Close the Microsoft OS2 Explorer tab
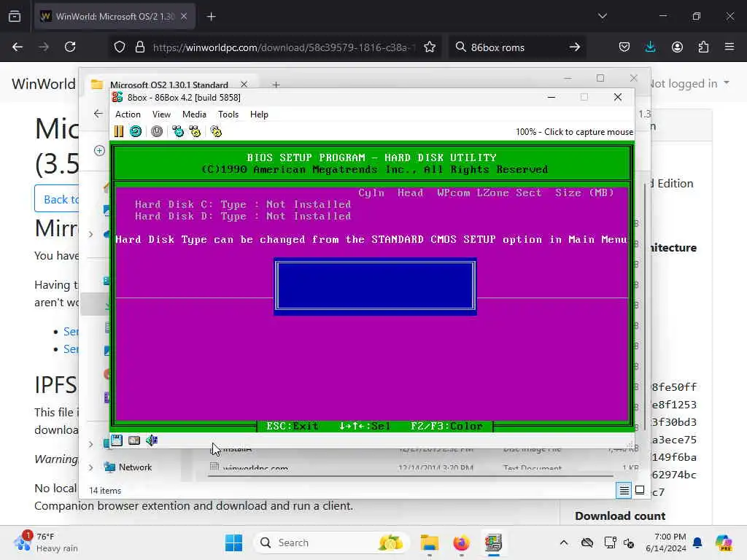 pos(244,85)
